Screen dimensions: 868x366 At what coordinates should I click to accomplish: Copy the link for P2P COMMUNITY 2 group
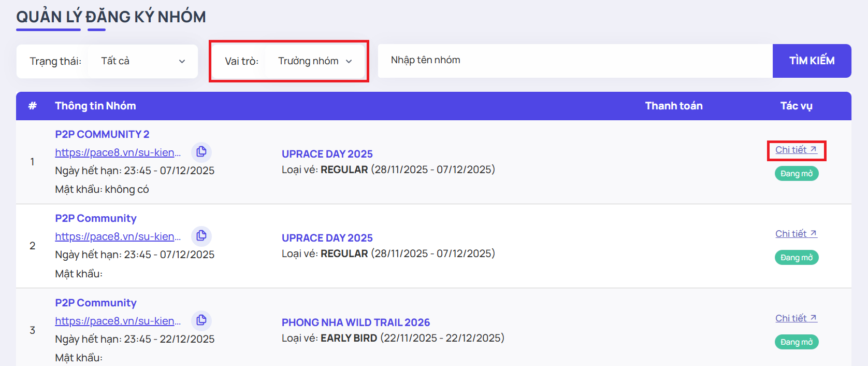pyautogui.click(x=201, y=152)
